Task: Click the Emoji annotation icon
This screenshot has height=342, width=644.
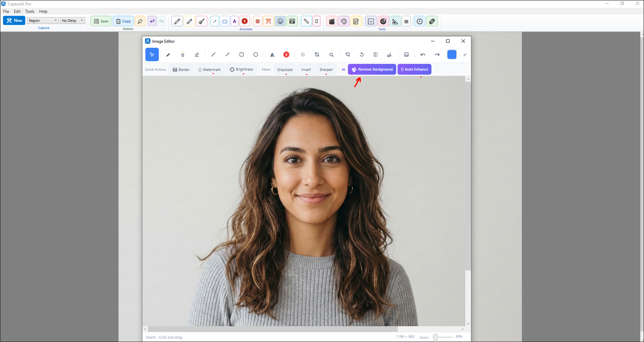Action: (x=280, y=21)
